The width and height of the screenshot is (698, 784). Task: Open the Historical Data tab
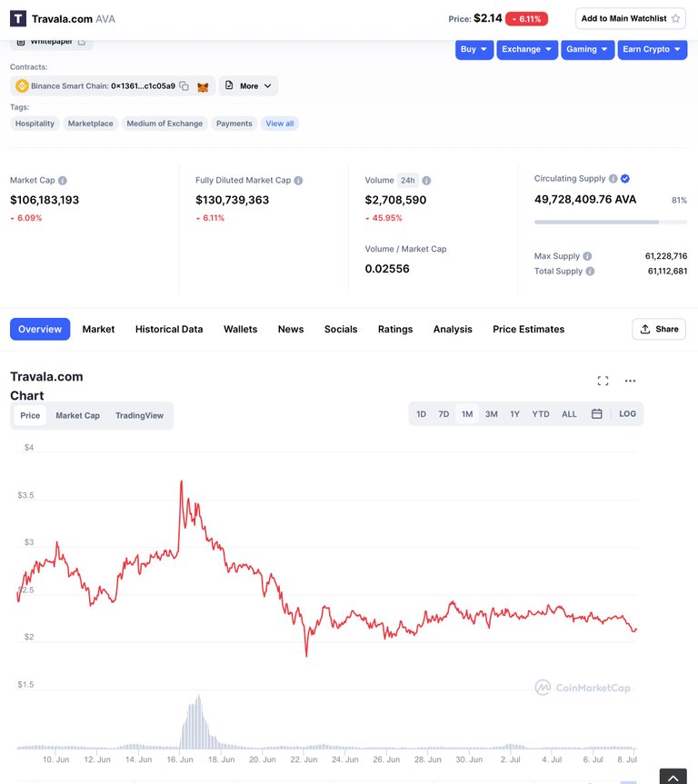click(x=169, y=329)
